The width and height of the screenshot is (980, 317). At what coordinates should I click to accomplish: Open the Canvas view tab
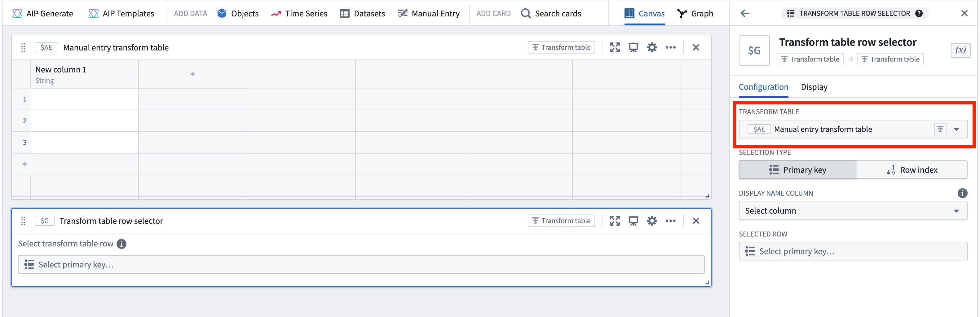tap(644, 13)
